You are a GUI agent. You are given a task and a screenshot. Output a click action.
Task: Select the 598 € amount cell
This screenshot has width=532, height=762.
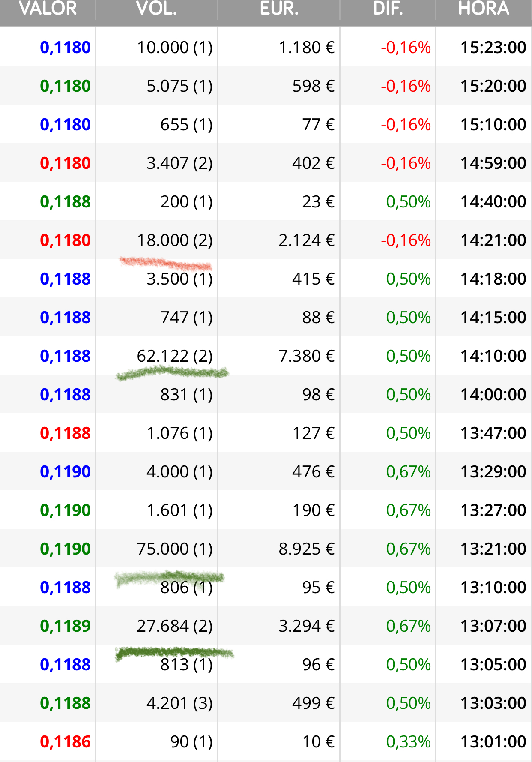tap(313, 86)
